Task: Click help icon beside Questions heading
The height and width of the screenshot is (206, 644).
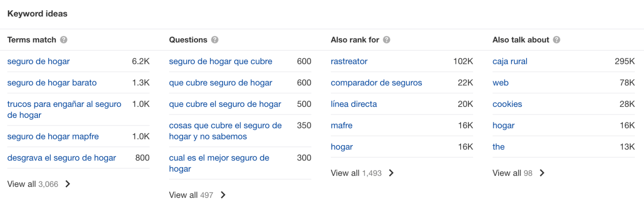Action: point(215,40)
